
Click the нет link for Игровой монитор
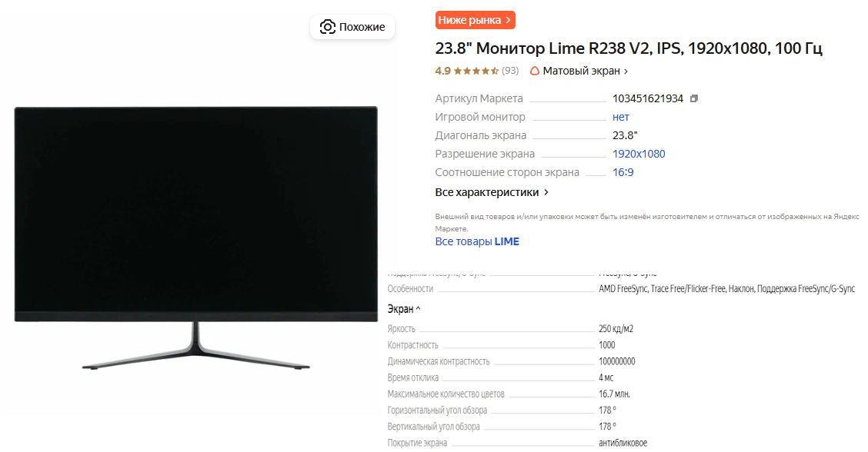620,117
